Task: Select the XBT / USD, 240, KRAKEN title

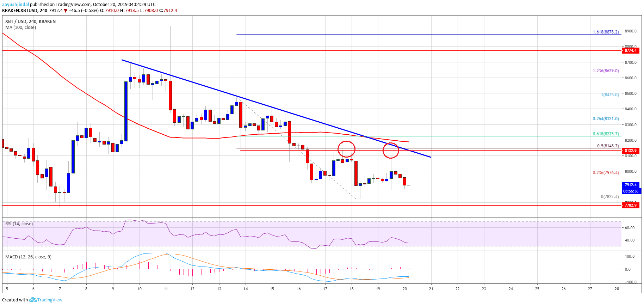Action: pyautogui.click(x=30, y=22)
